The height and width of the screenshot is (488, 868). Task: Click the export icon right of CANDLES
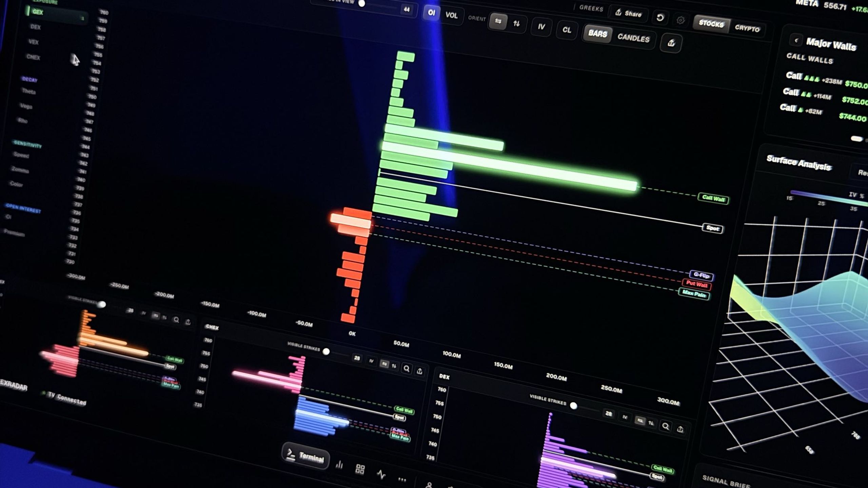[671, 43]
